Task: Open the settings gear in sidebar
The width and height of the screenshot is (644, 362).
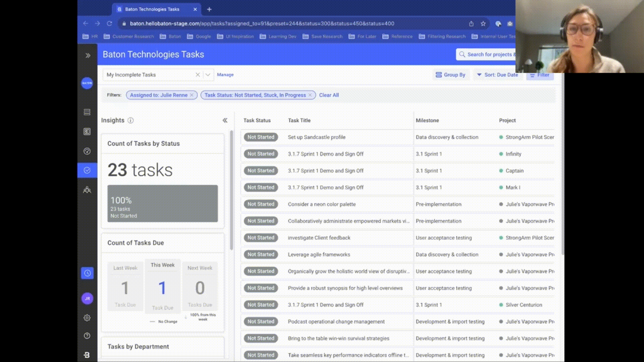Action: (87, 318)
